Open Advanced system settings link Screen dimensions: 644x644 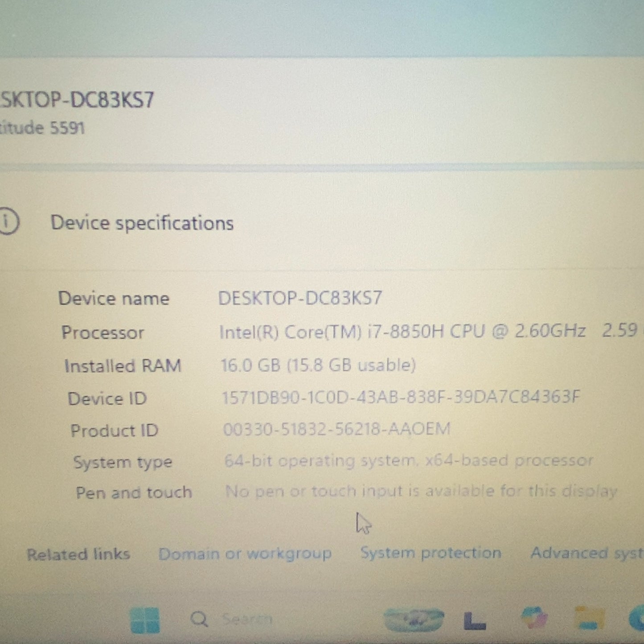pos(587,553)
